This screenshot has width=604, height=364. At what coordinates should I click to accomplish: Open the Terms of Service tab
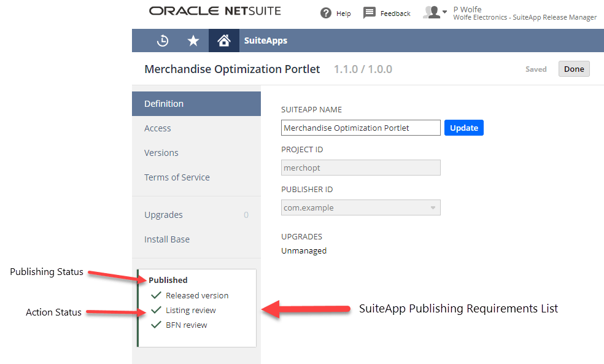[x=196, y=177]
